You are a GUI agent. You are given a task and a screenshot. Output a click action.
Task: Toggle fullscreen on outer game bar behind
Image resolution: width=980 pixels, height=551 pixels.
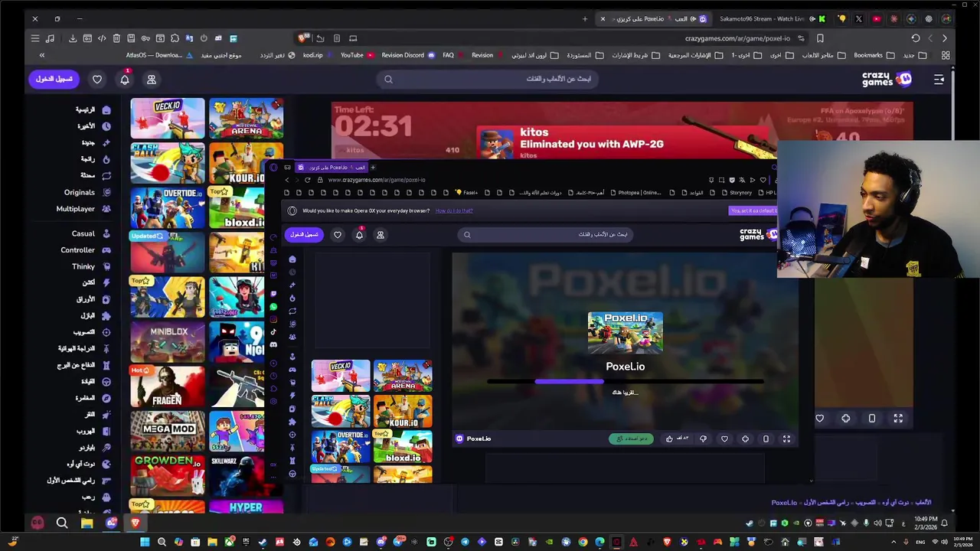pyautogui.click(x=898, y=419)
